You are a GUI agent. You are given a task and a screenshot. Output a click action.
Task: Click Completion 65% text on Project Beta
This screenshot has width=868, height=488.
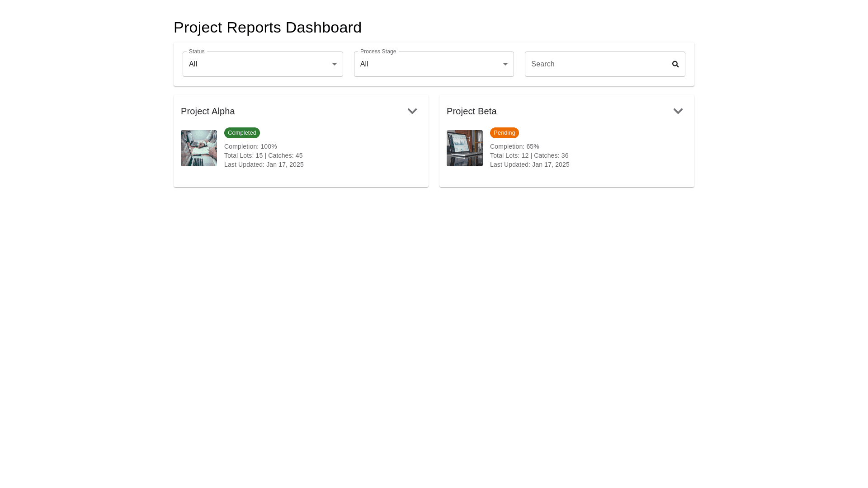514,146
